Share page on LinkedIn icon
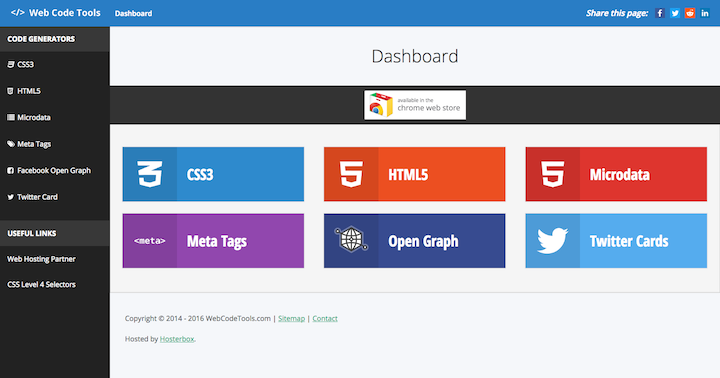 pyautogui.click(x=705, y=13)
